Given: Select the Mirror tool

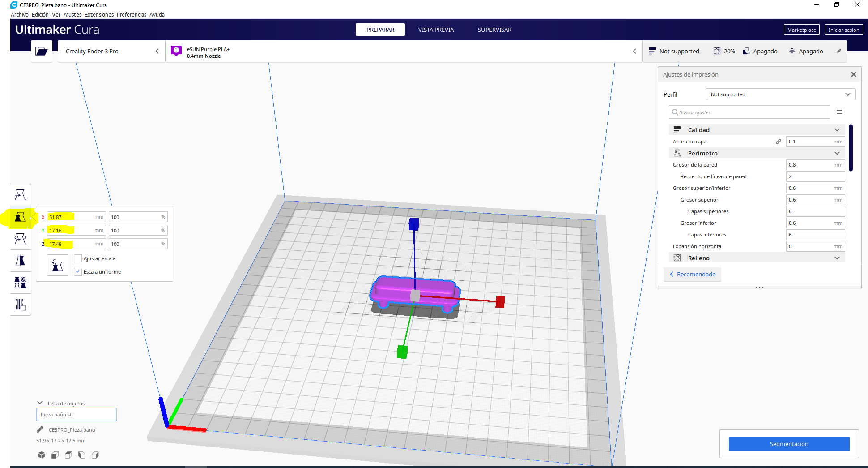Looking at the screenshot, I should click(20, 261).
